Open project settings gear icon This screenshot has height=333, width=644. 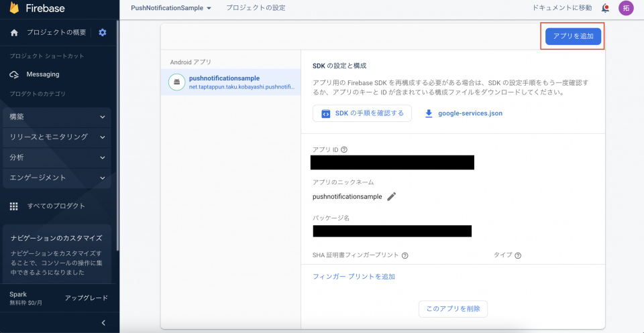pos(102,32)
